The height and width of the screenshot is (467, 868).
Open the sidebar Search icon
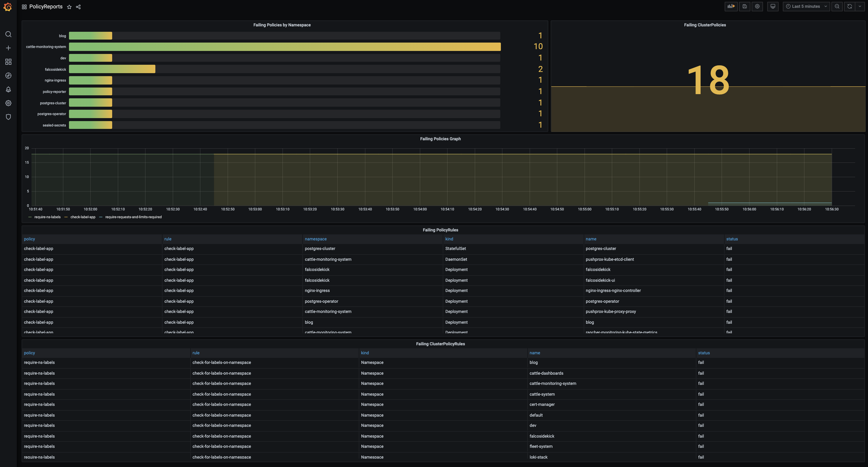click(8, 34)
